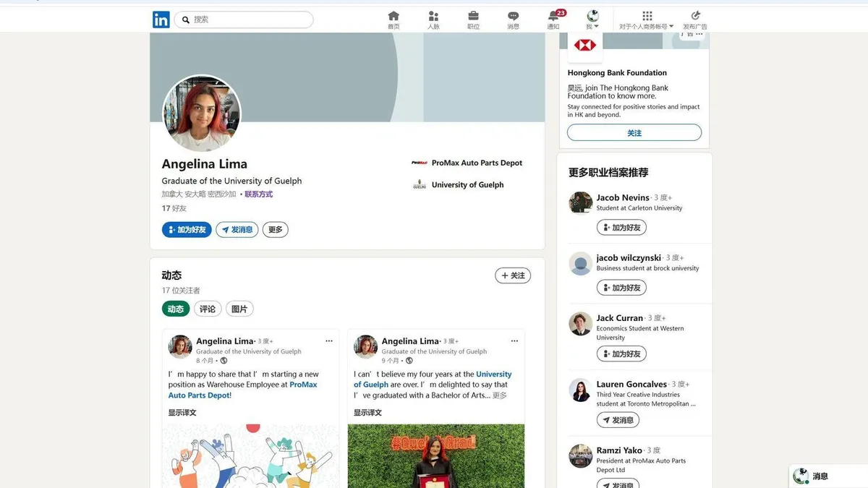Open graduation photo in second post
This screenshot has height=488, width=868.
436,455
